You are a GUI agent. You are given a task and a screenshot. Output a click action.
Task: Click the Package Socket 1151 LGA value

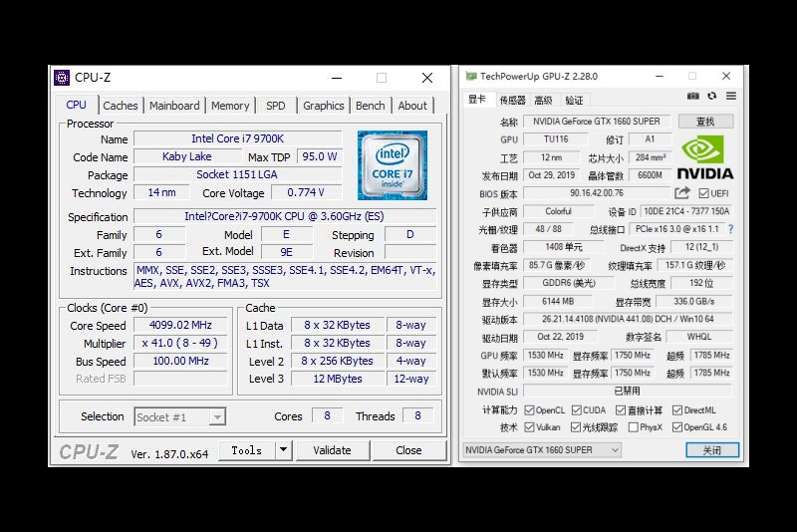click(x=237, y=174)
